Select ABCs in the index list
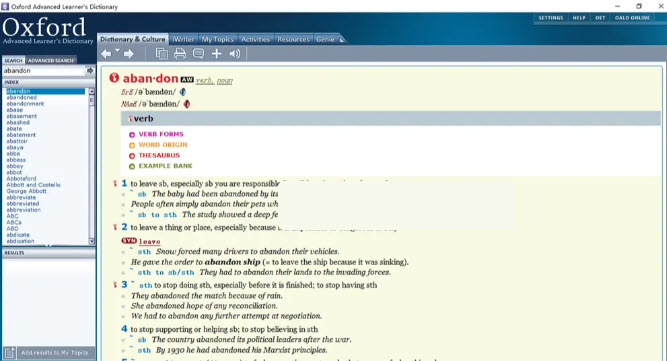The image size is (667, 361). click(x=14, y=222)
